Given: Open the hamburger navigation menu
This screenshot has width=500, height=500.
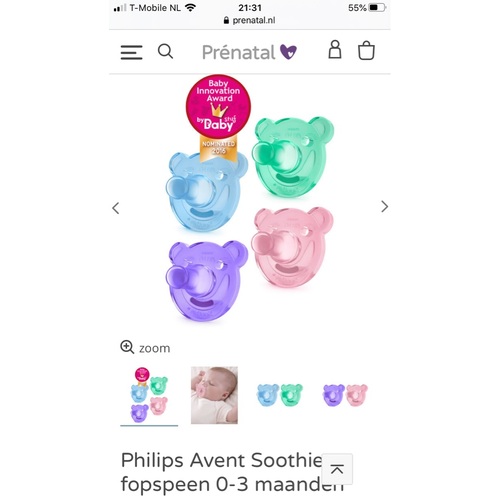Looking at the screenshot, I should point(131,52).
